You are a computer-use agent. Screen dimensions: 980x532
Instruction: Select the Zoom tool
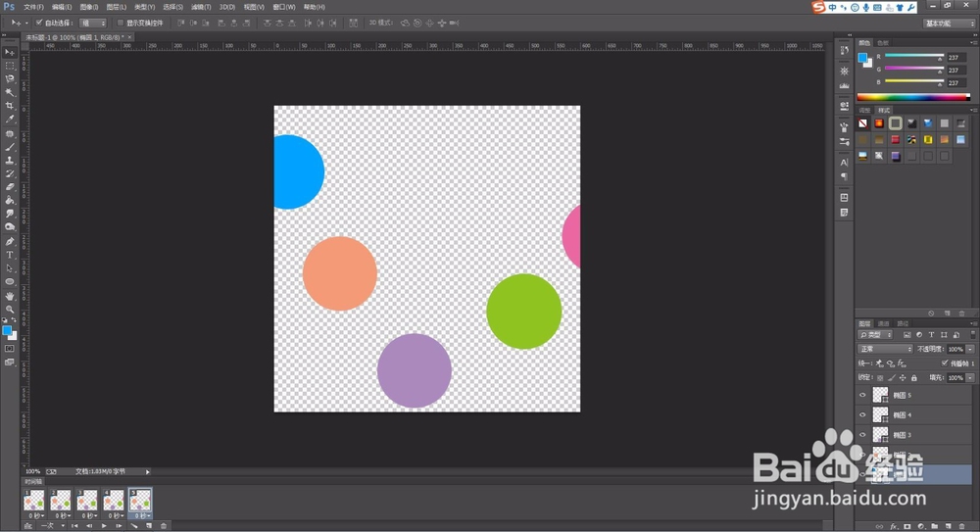pos(10,309)
